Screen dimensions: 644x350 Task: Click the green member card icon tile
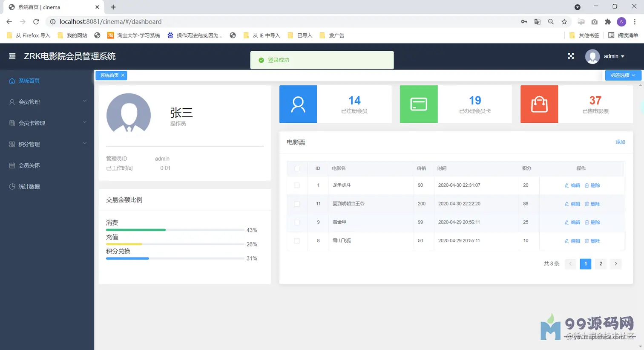(419, 104)
